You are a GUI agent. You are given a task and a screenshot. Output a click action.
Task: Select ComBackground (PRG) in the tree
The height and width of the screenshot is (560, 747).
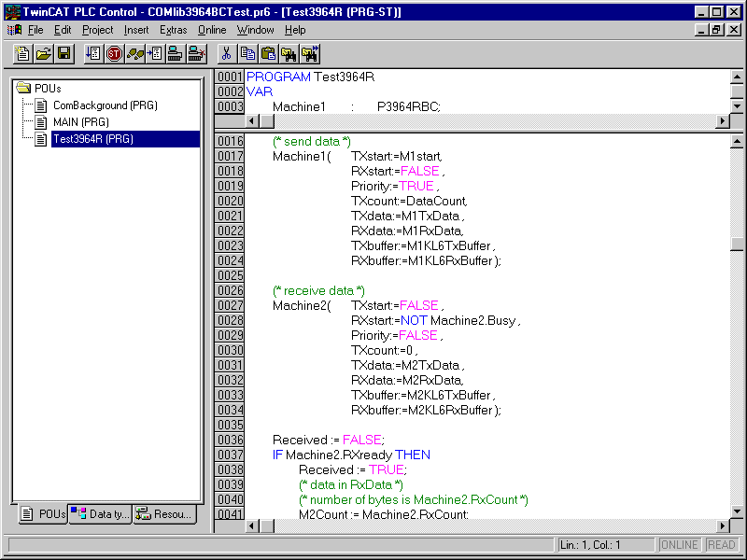pyautogui.click(x=106, y=105)
